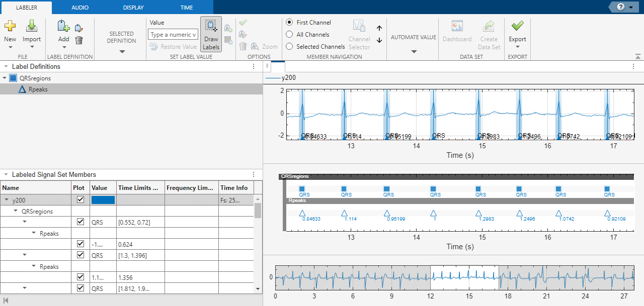Click the Export checkmark icon
This screenshot has height=306, width=644.
click(517, 26)
